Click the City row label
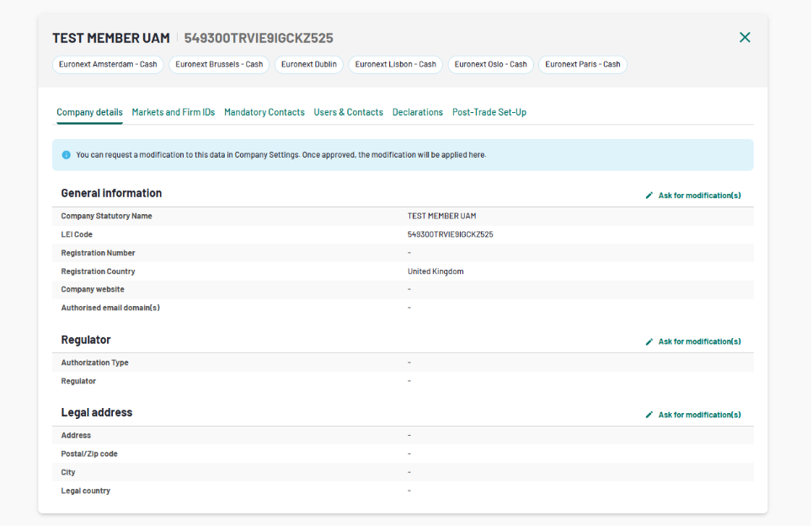The height and width of the screenshot is (526, 812). coord(68,472)
